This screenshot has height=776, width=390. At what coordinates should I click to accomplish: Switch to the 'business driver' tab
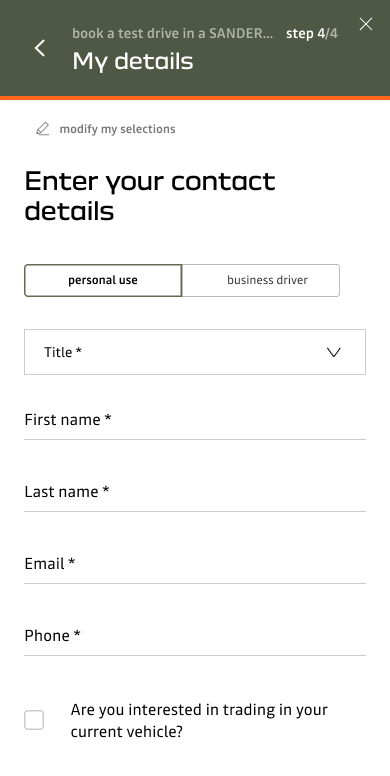(261, 280)
